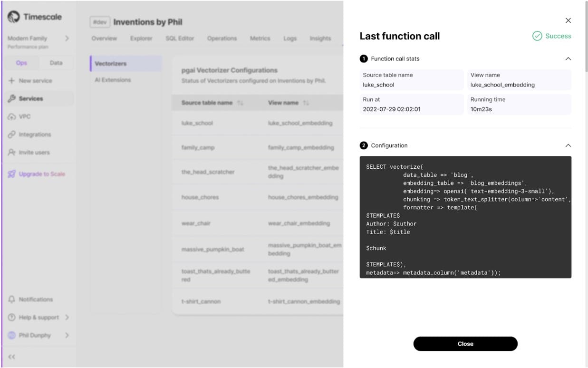Click the Timescale logo icon
The width and height of the screenshot is (588, 368).
tap(13, 17)
